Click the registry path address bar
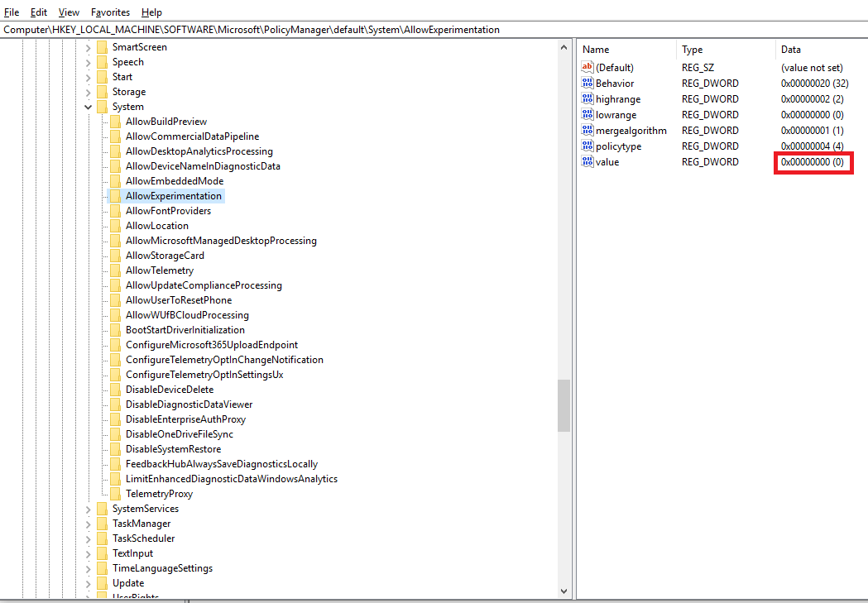 coord(434,30)
